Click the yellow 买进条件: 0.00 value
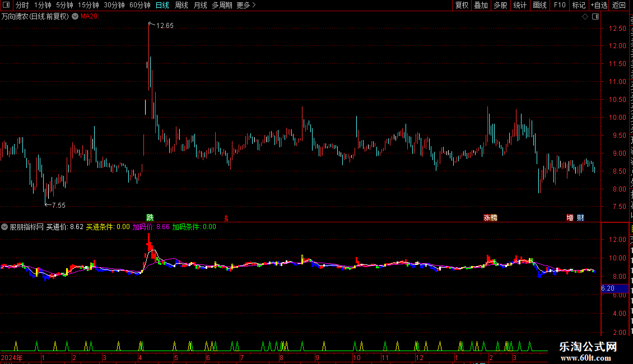 pos(108,227)
